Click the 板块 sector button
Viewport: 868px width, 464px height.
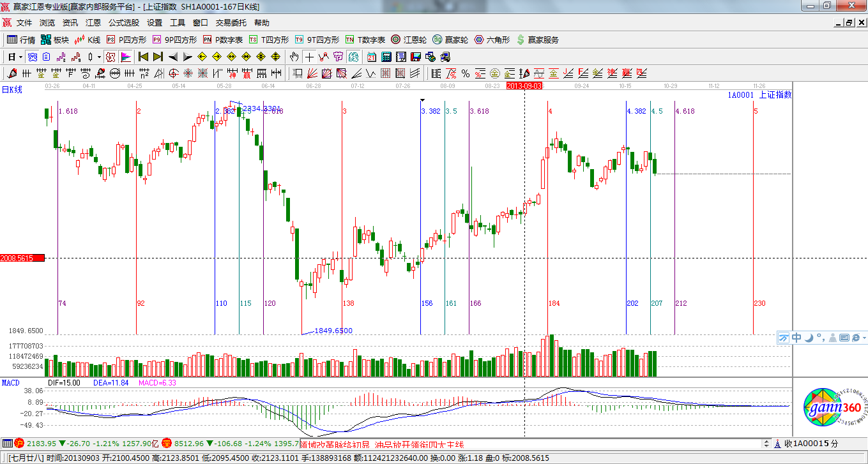[x=55, y=40]
